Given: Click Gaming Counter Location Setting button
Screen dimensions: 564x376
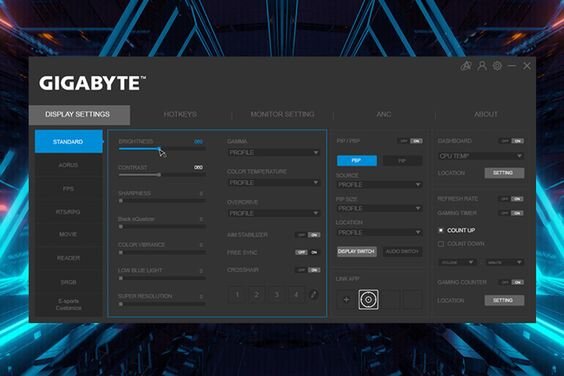Looking at the screenshot, I should point(504,300).
